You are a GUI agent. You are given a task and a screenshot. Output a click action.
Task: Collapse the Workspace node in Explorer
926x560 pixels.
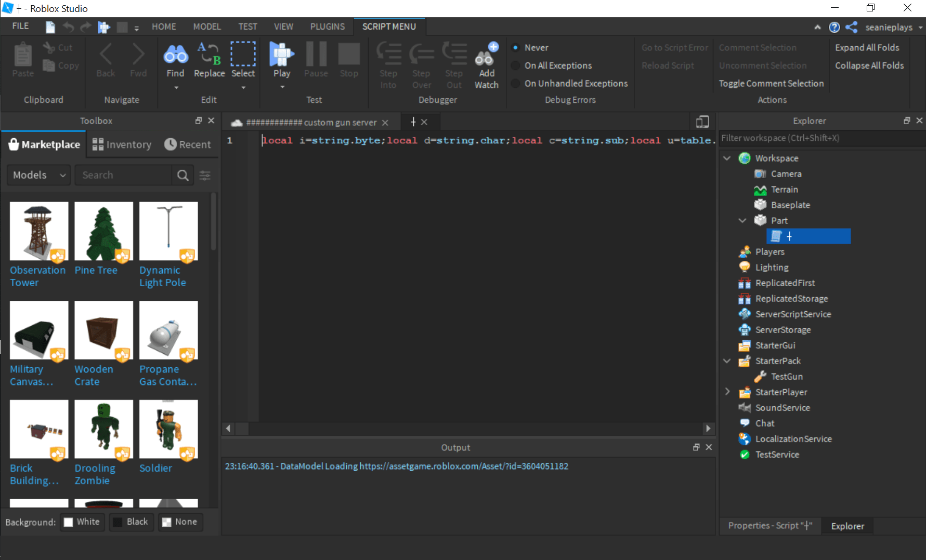point(726,158)
